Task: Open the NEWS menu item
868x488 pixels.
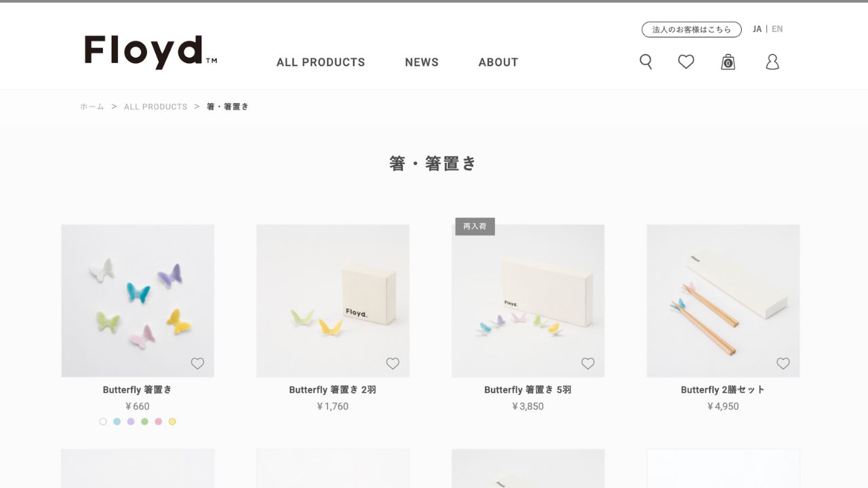Action: point(422,62)
